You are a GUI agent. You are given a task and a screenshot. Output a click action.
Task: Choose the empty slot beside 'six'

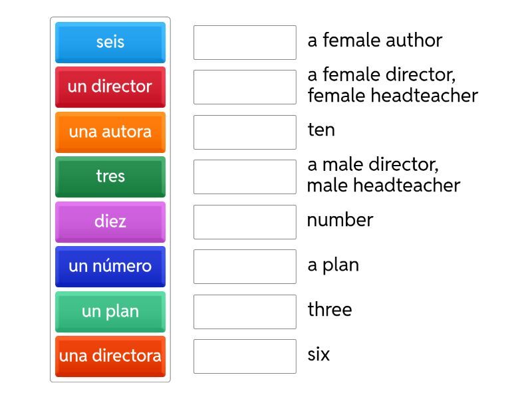click(x=245, y=356)
